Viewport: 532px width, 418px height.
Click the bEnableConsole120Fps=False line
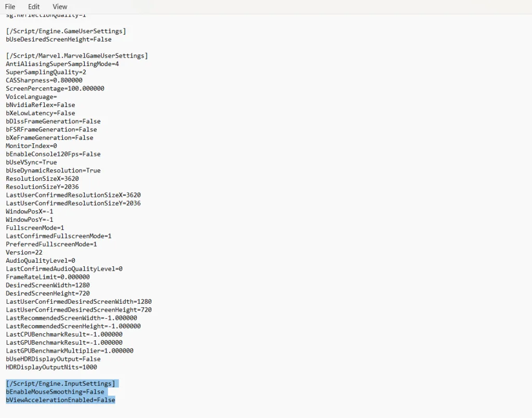point(54,154)
